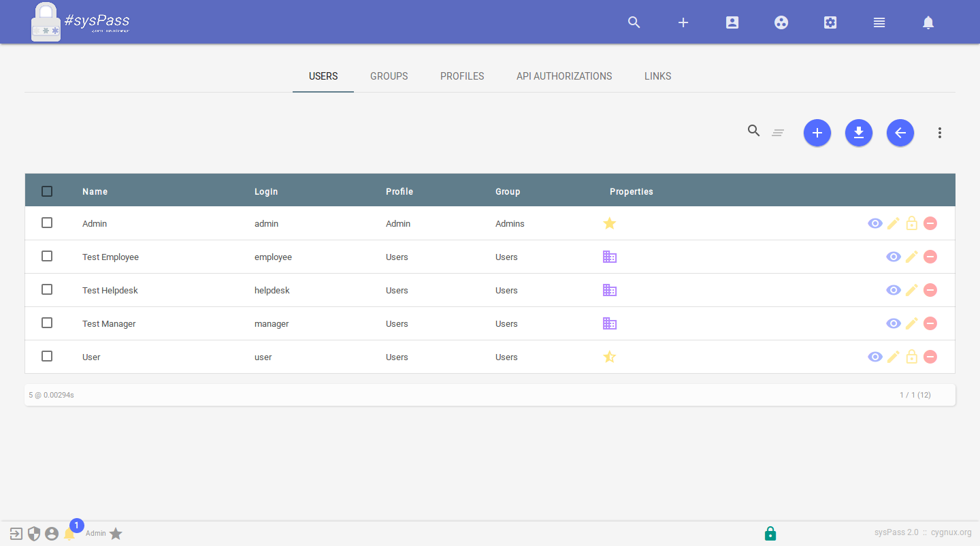Select the Test Helpdesk row checkbox
The width and height of the screenshot is (980, 546).
pyautogui.click(x=47, y=289)
